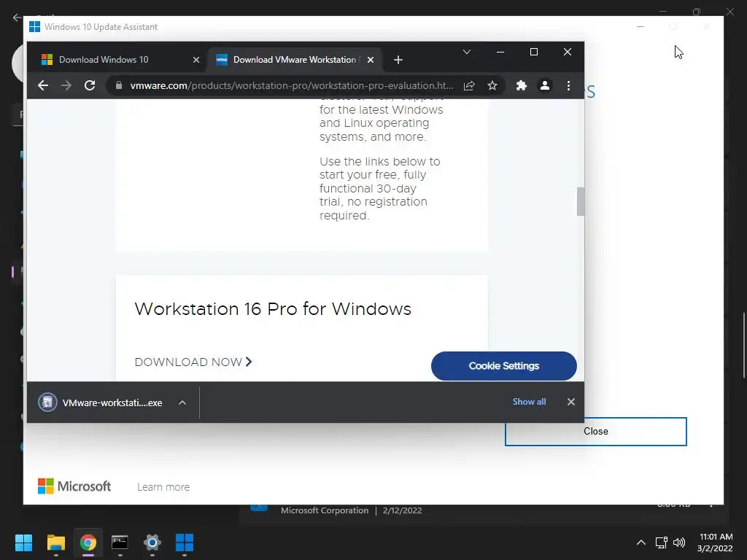This screenshot has width=747, height=560.
Task: Reload the VMware page
Action: coord(90,85)
